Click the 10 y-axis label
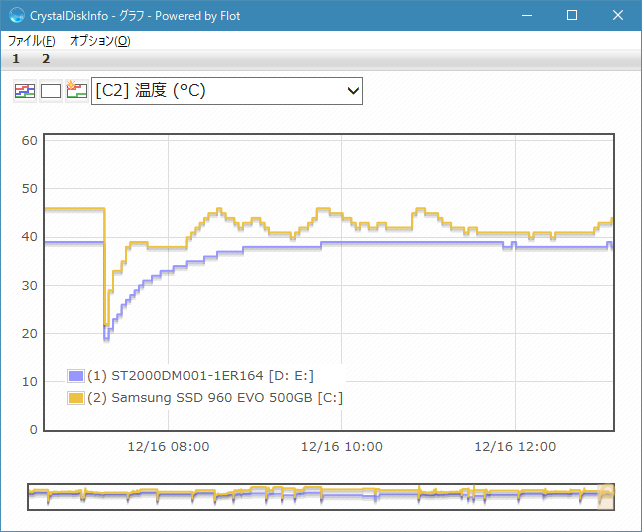The height and width of the screenshot is (532, 642). 29,382
